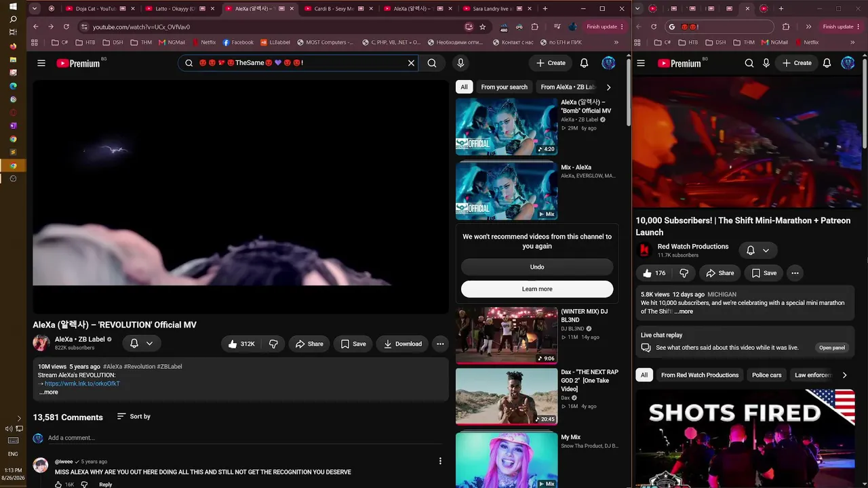The image size is (868, 488).
Task: Start voice search in the right window
Action: point(766,63)
